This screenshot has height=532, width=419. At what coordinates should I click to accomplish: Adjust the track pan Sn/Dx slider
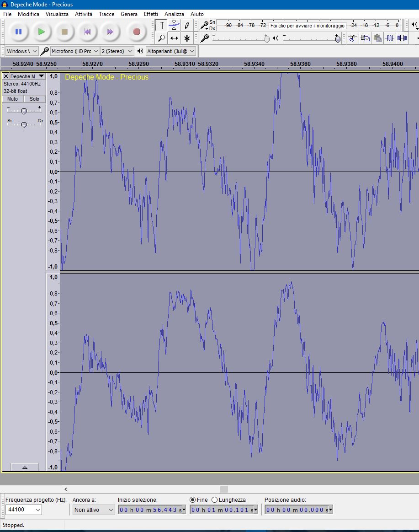tap(24, 125)
